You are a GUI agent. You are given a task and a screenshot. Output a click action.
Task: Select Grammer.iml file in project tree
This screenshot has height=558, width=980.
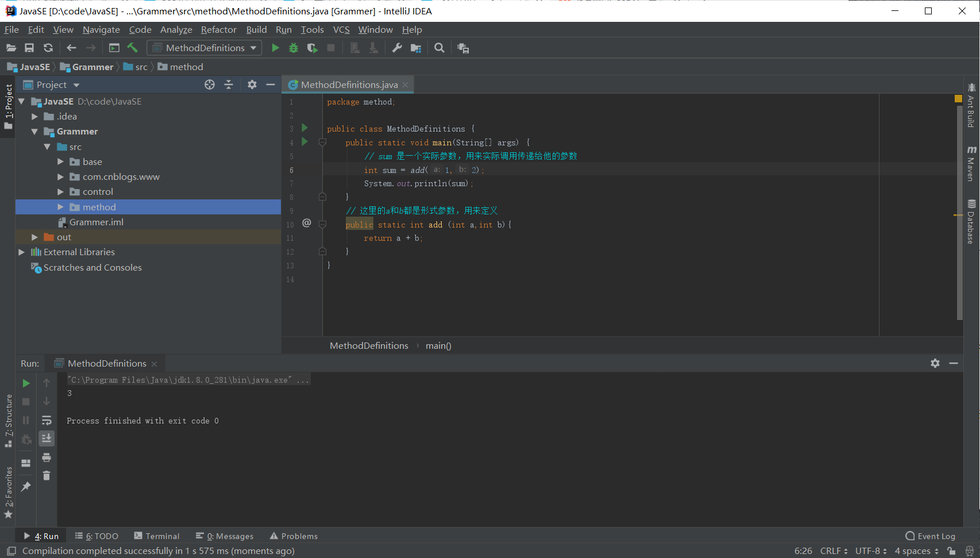[x=96, y=222]
